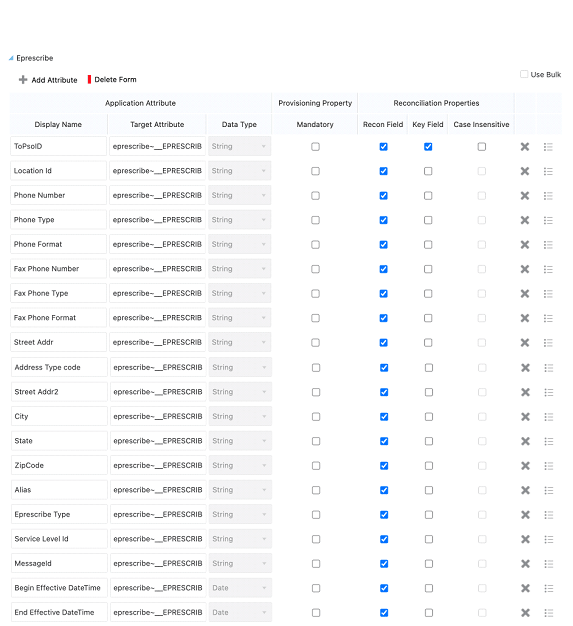Remove the Phone Number attribute row
This screenshot has width=573, height=626.
[525, 196]
